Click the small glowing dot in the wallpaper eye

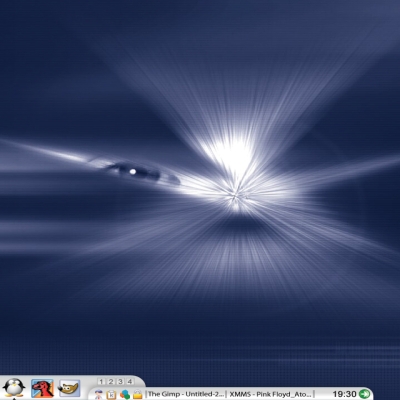[x=133, y=172]
